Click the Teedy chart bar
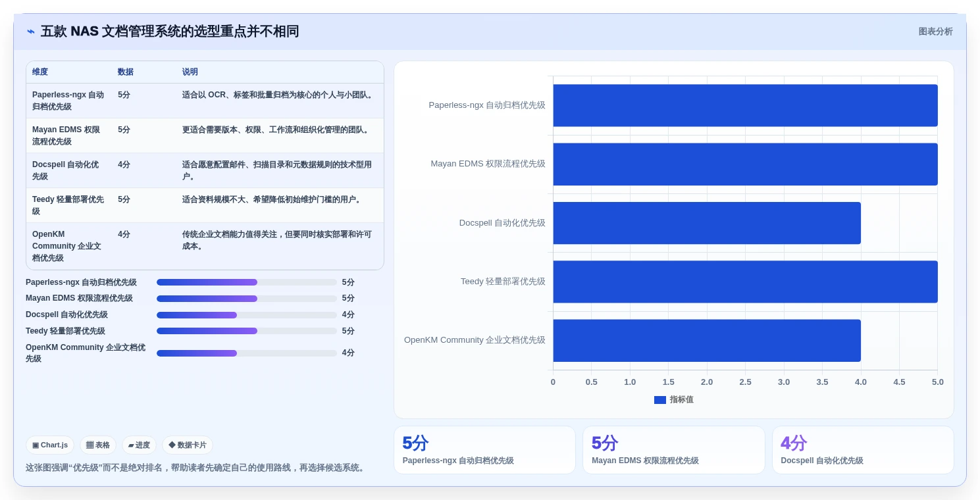980x500 pixels. pyautogui.click(x=745, y=282)
